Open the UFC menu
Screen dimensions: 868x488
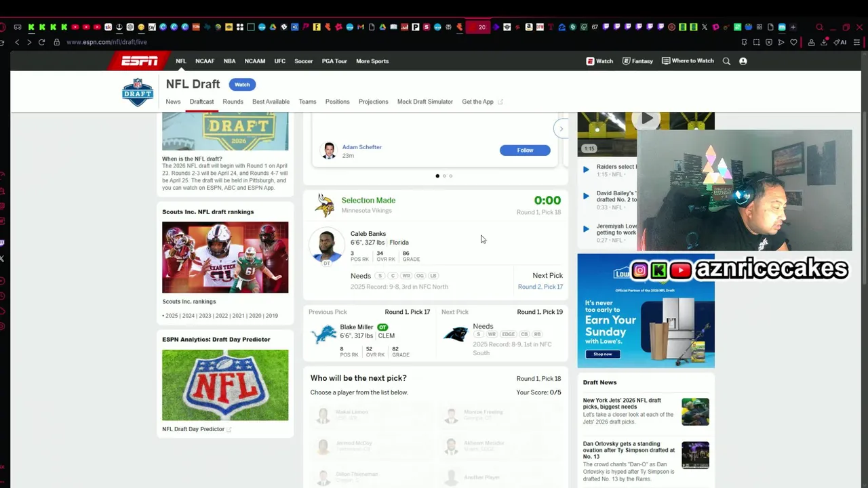pos(280,61)
